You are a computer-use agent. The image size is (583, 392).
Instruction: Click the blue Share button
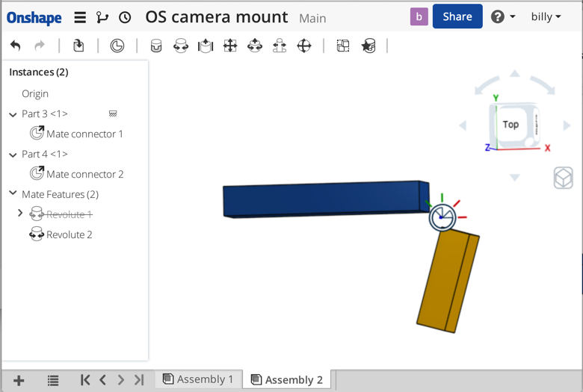coord(457,16)
